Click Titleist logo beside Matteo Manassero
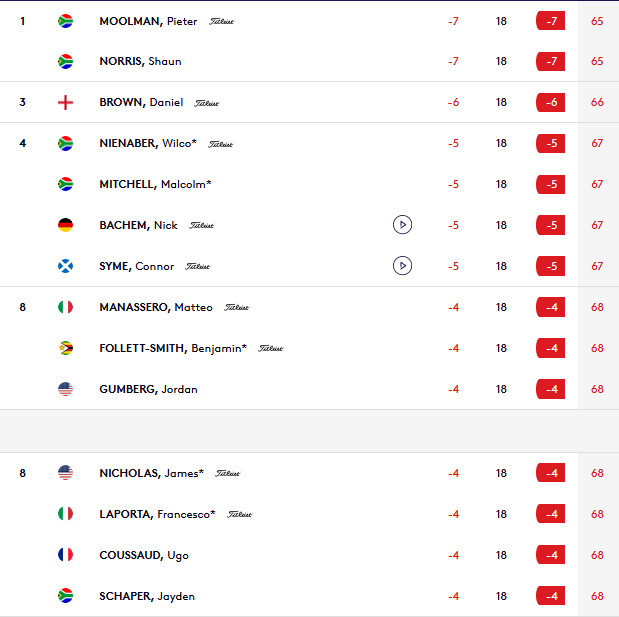The width and height of the screenshot is (619, 617). 236,307
